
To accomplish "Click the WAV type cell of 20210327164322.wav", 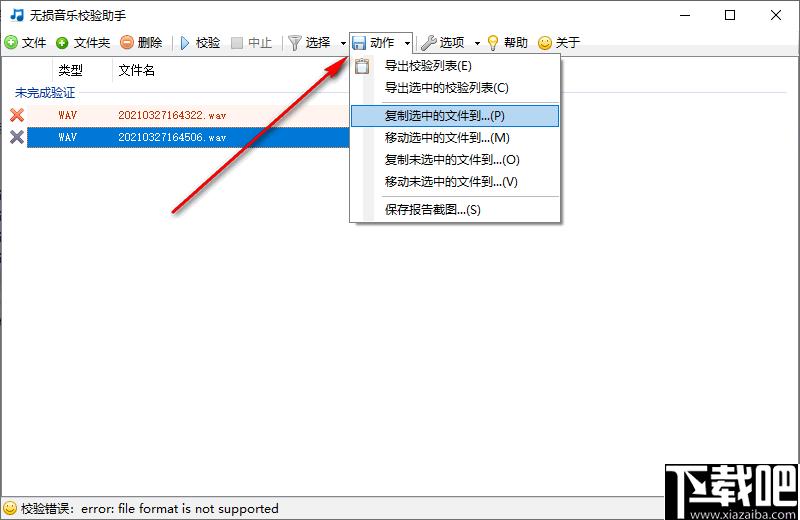I will [67, 115].
